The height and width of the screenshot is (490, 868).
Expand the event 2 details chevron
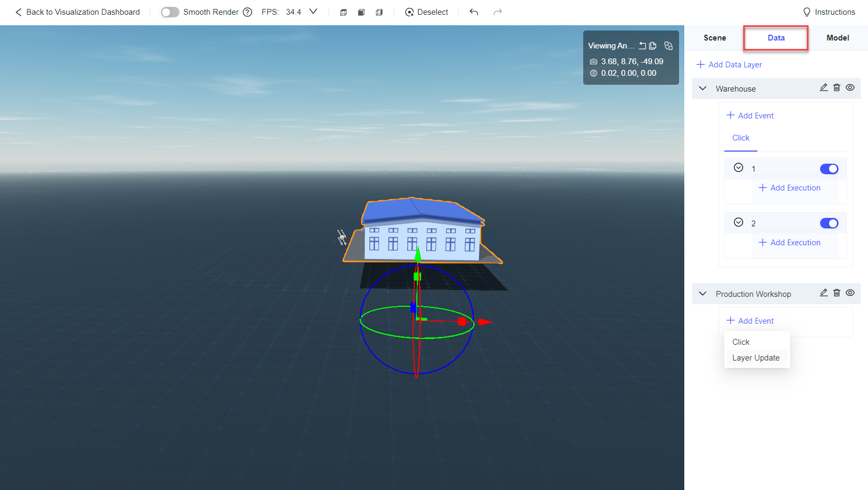(x=739, y=222)
